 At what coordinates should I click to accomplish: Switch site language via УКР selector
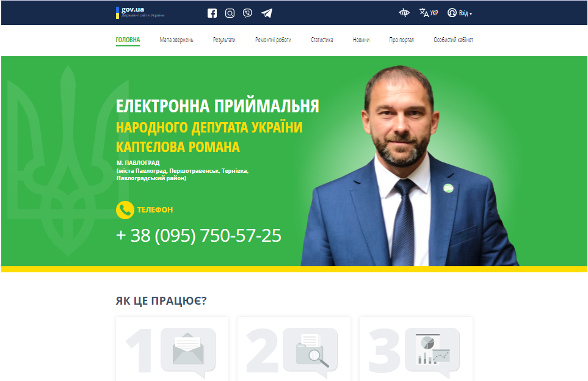[x=429, y=13]
